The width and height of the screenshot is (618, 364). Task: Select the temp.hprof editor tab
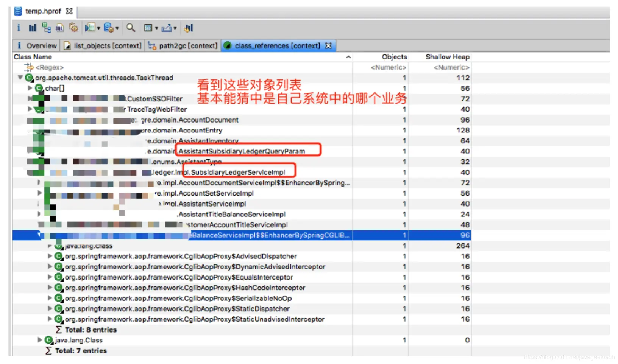tap(43, 11)
